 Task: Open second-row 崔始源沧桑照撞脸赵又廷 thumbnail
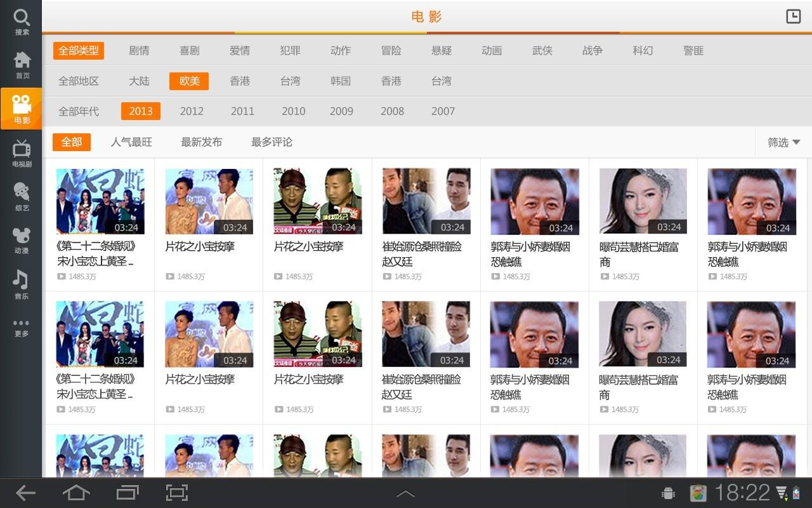[x=426, y=334]
